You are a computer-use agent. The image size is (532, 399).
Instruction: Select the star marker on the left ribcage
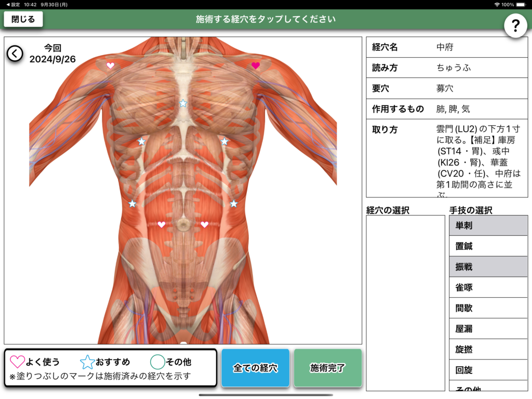141,141
